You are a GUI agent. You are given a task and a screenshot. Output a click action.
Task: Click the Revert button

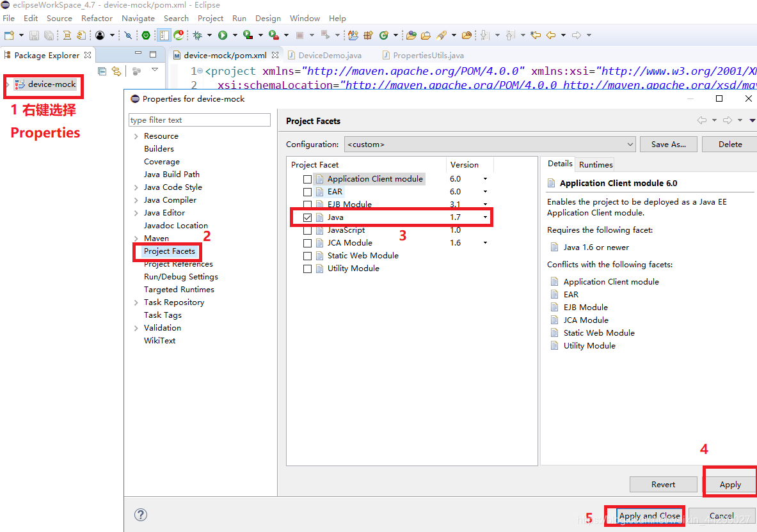pyautogui.click(x=663, y=485)
